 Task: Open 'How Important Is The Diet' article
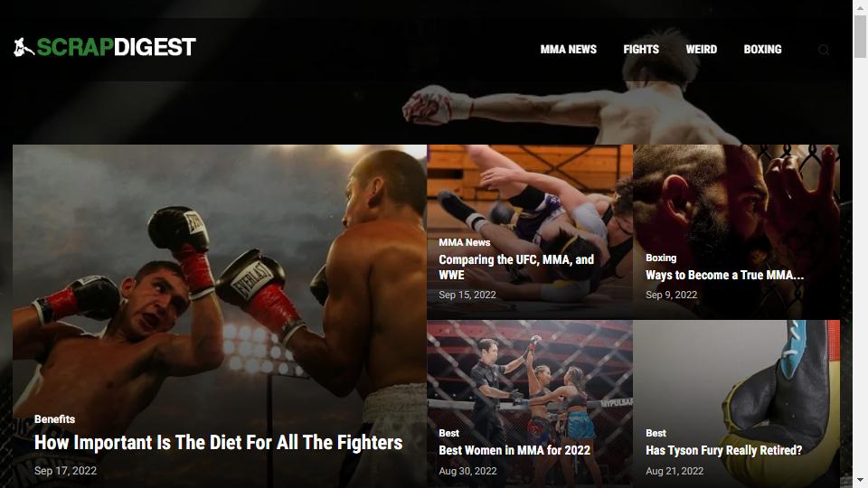218,443
